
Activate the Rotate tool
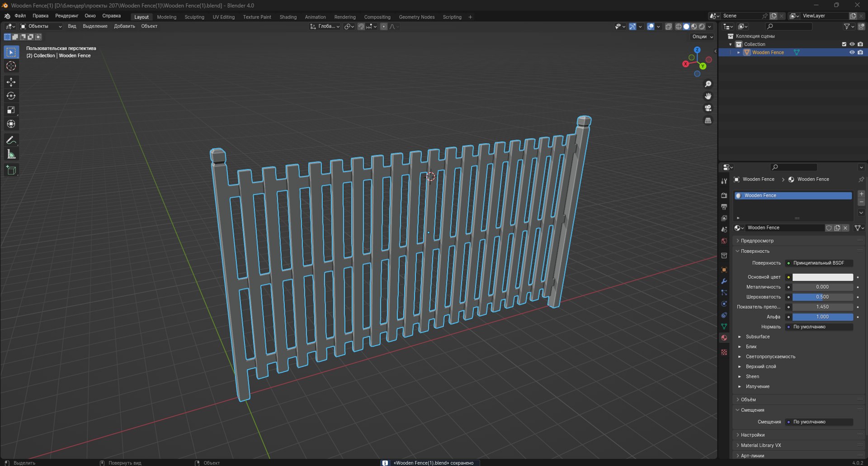coord(11,96)
